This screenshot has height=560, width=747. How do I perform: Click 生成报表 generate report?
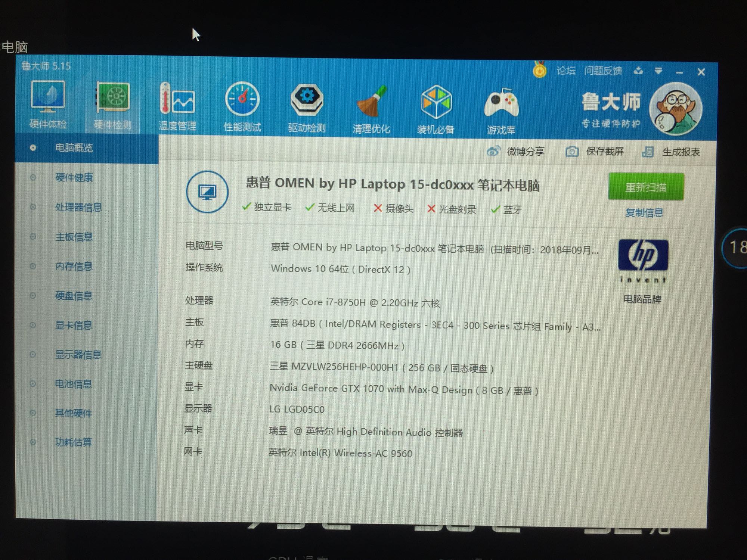pyautogui.click(x=671, y=152)
